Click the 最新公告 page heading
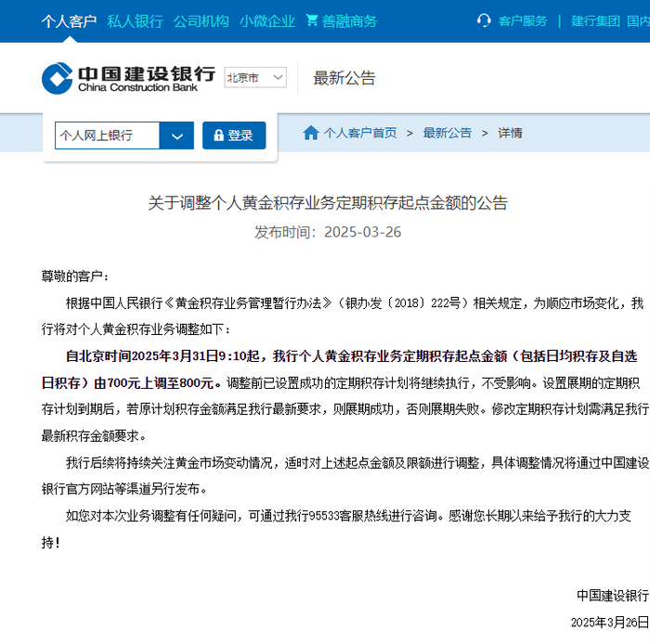The width and height of the screenshot is (650, 644). pyautogui.click(x=344, y=78)
